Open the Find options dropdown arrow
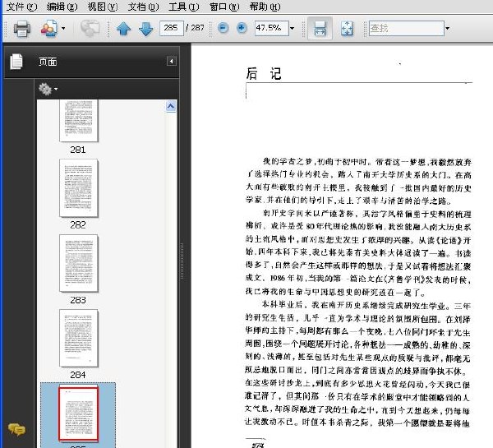The height and width of the screenshot is (448, 493). point(447,29)
